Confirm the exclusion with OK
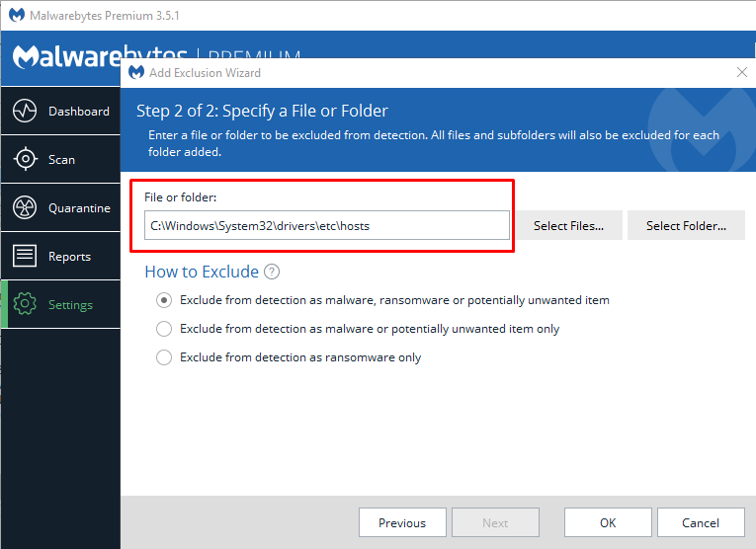756x549 pixels. pos(608,522)
